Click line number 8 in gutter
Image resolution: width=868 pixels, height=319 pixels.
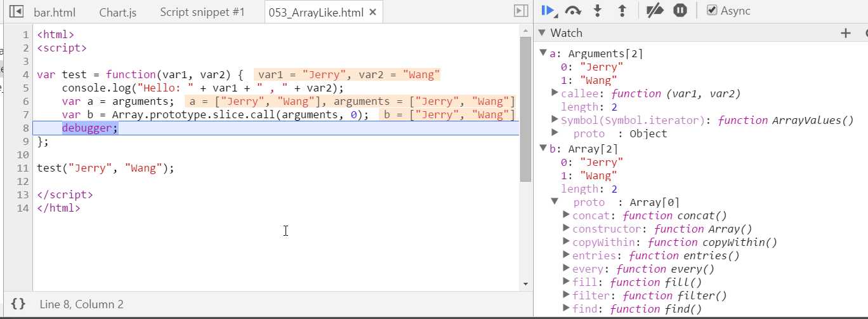tap(25, 128)
